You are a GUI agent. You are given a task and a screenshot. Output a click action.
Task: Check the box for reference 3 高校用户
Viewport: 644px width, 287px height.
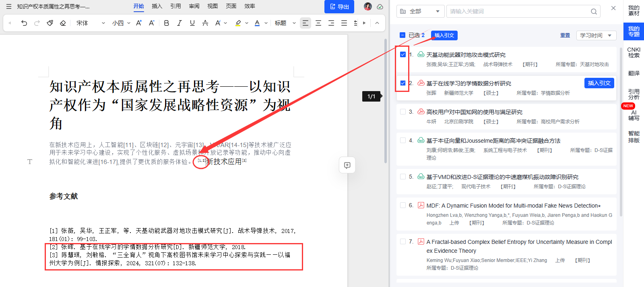pyautogui.click(x=403, y=112)
